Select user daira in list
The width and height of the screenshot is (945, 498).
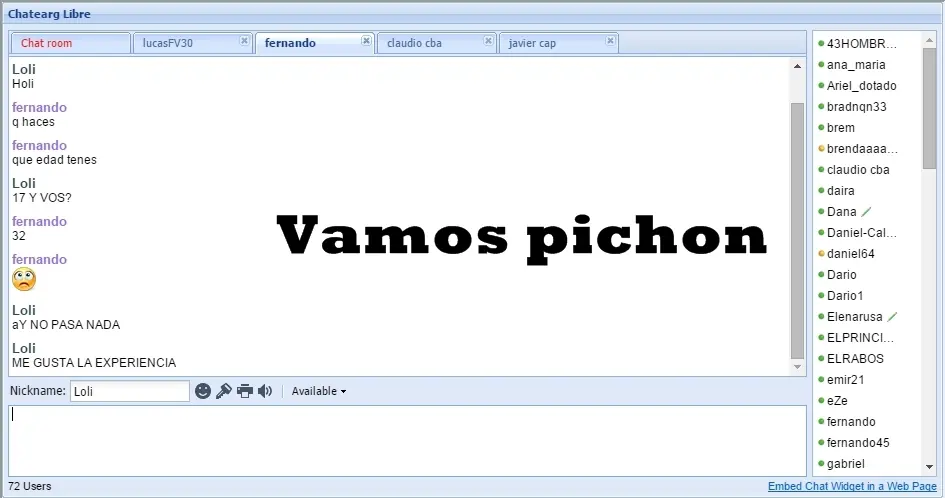pyautogui.click(x=841, y=191)
